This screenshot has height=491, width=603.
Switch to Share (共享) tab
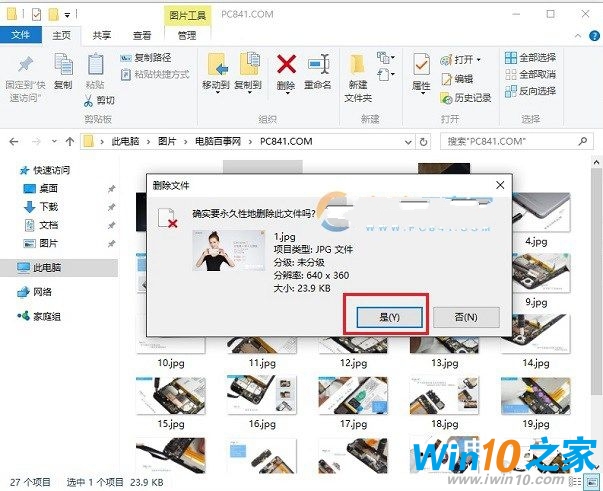(x=102, y=35)
